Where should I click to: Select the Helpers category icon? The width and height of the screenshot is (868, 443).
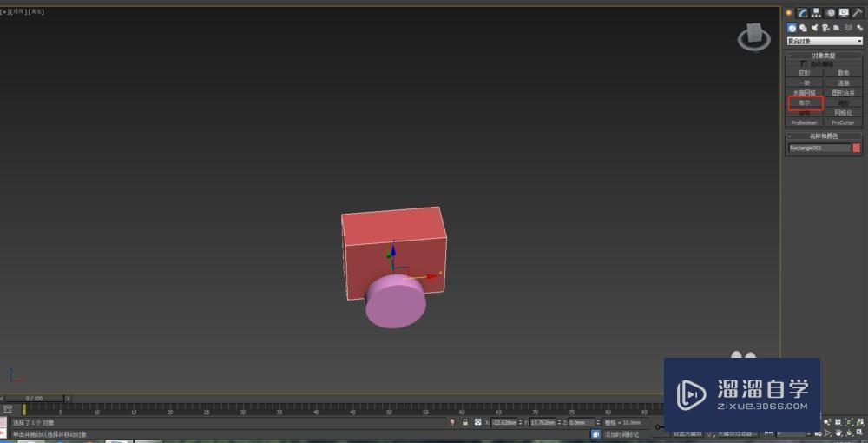tap(837, 28)
